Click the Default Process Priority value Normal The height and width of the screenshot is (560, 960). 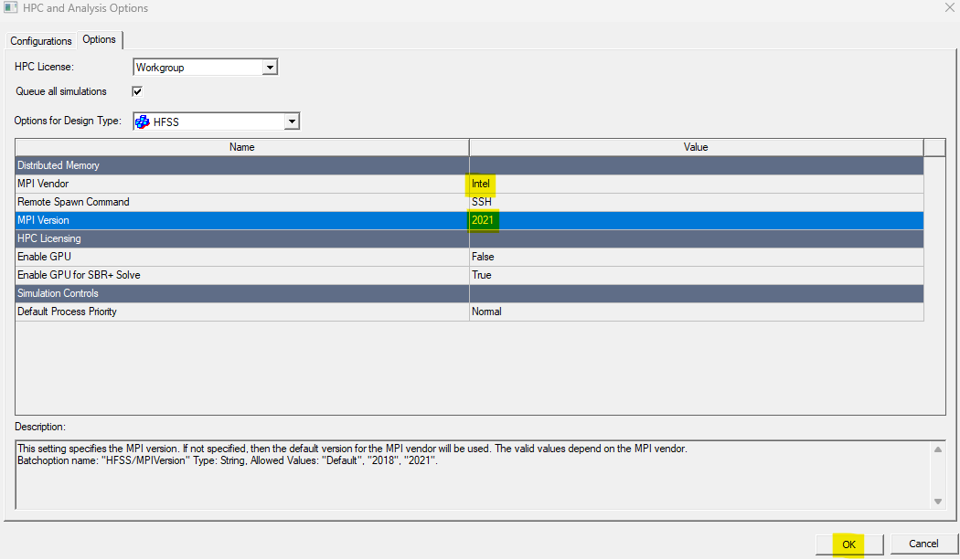click(486, 312)
